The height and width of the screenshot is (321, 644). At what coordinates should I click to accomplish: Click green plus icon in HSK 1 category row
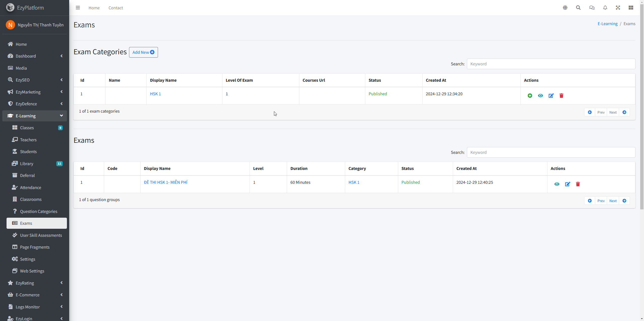[530, 96]
